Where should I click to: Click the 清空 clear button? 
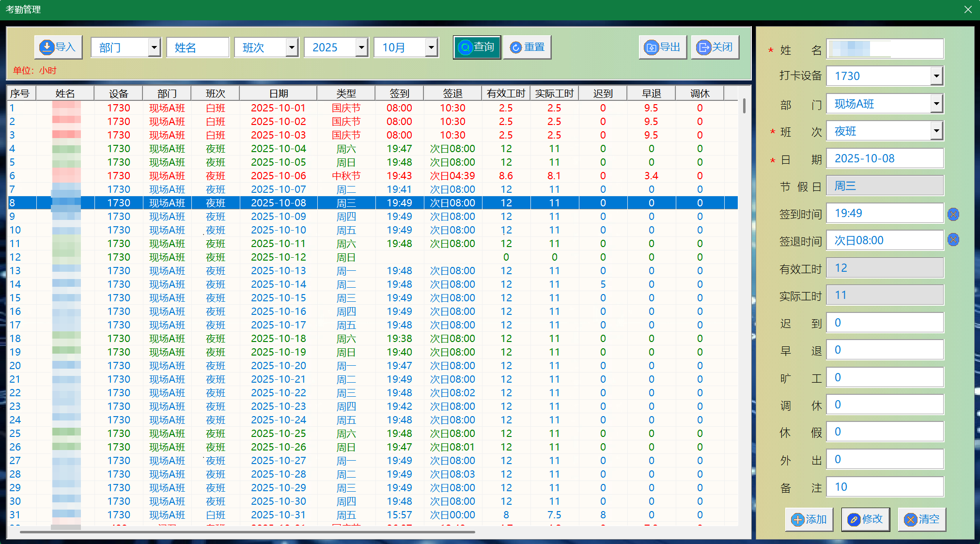click(x=922, y=520)
